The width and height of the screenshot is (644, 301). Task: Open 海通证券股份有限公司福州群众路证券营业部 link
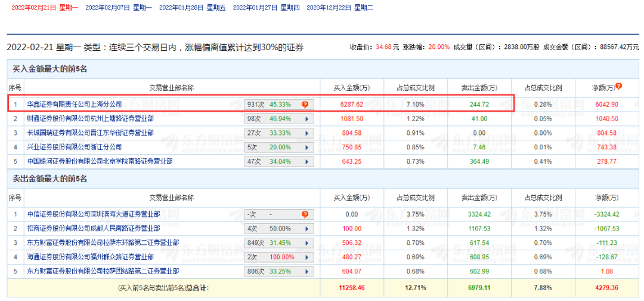click(x=91, y=257)
